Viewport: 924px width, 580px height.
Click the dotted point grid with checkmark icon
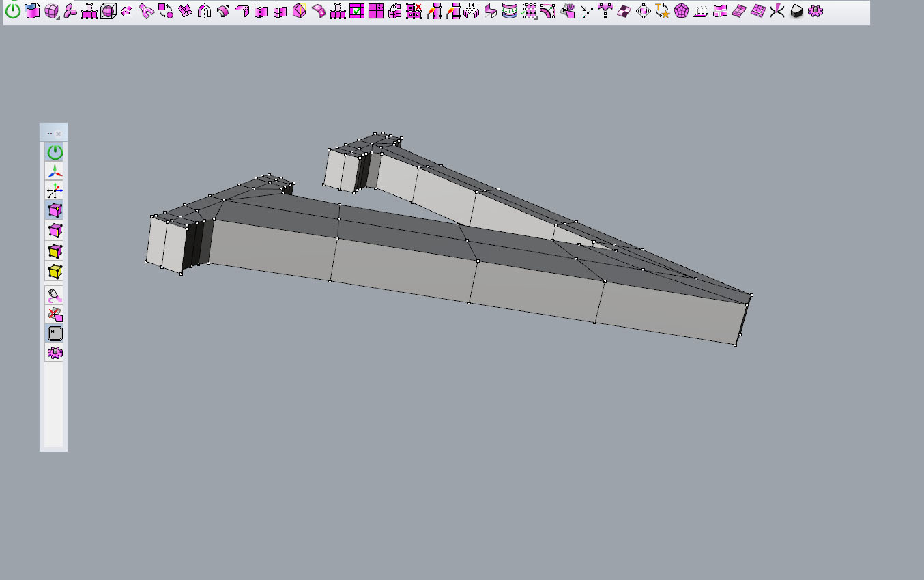[529, 11]
